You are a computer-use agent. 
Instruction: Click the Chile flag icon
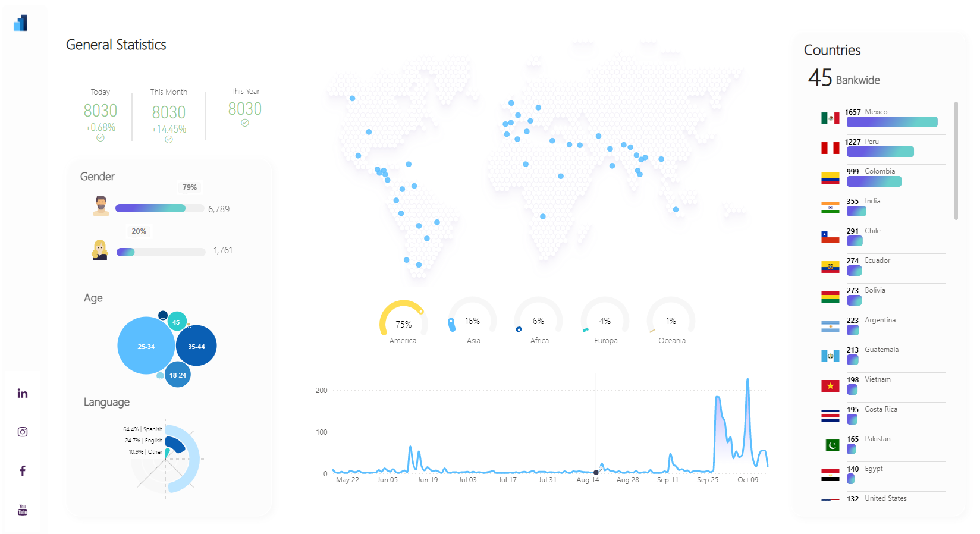pos(830,237)
